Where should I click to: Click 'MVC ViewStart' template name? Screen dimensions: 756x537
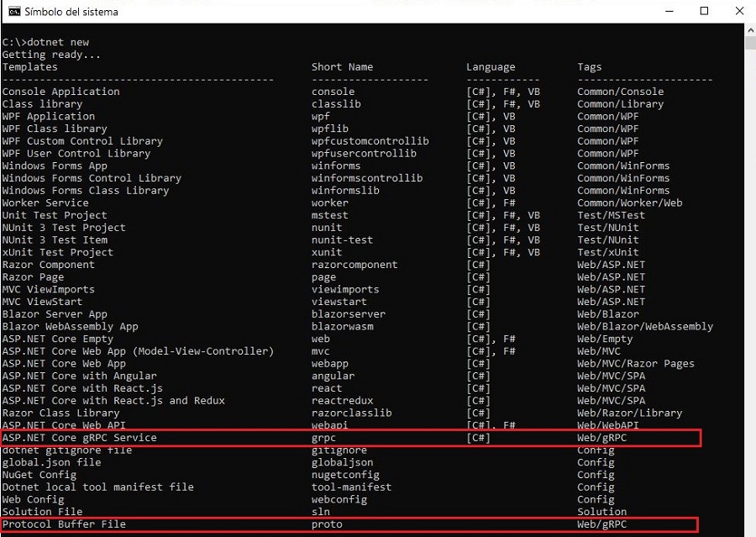click(42, 302)
